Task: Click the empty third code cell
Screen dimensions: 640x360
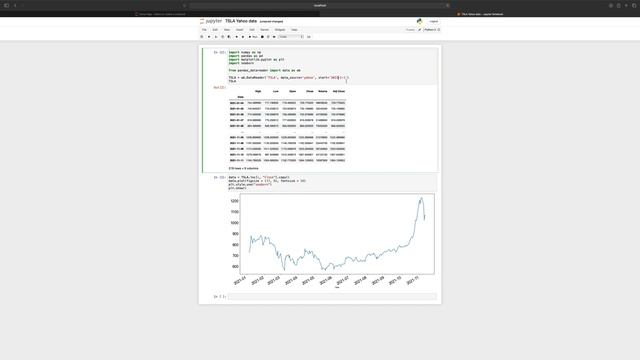Action: tap(332, 297)
